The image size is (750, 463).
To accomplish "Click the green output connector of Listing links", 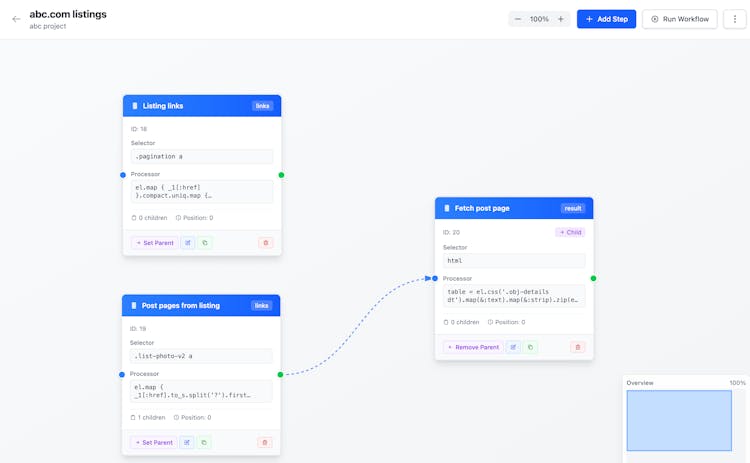I will click(x=281, y=175).
